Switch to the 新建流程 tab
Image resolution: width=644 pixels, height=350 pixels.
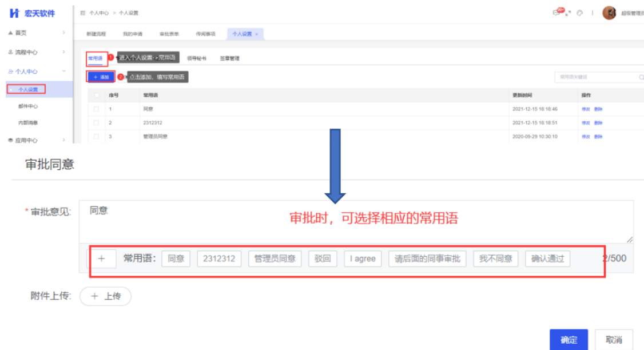(96, 34)
